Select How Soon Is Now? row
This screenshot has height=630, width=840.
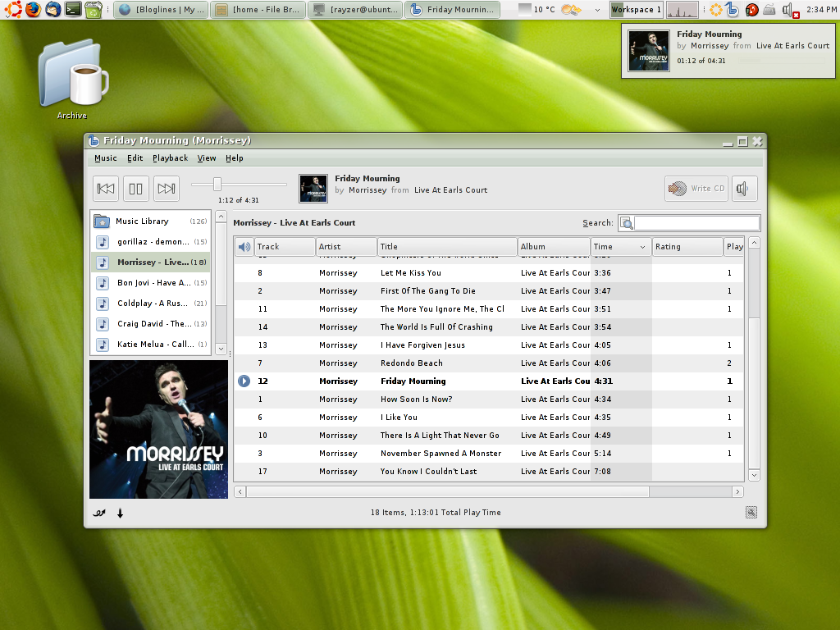tap(489, 399)
